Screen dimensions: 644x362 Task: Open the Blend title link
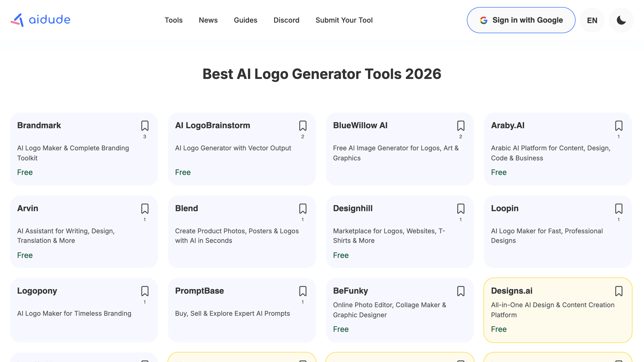[x=186, y=208]
